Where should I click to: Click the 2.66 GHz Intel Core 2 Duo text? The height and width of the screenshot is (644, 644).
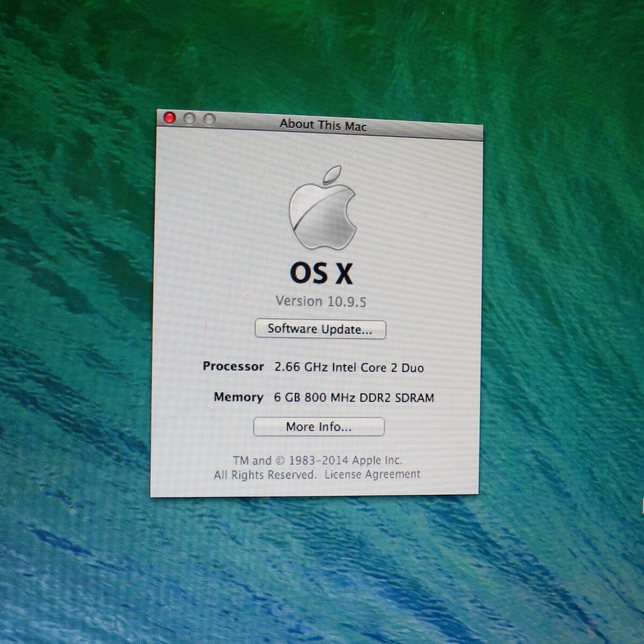349,368
